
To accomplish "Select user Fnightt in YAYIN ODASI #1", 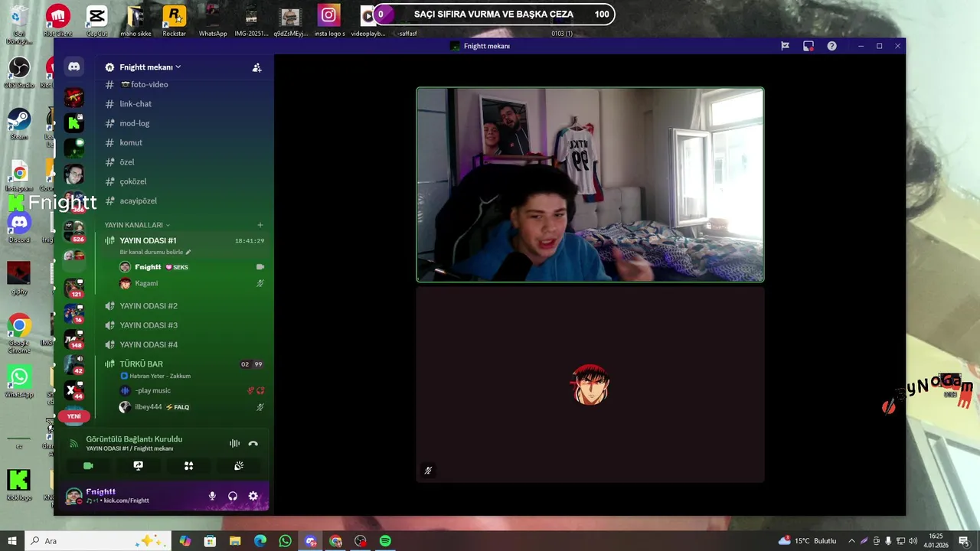I will coord(148,267).
